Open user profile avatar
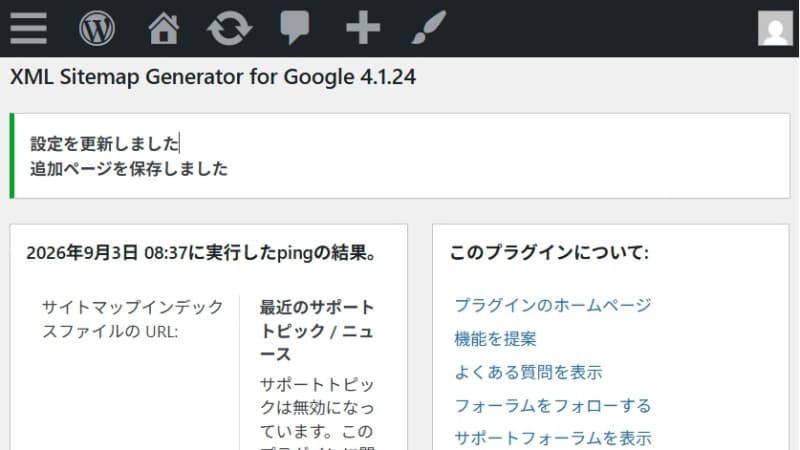 775,29
